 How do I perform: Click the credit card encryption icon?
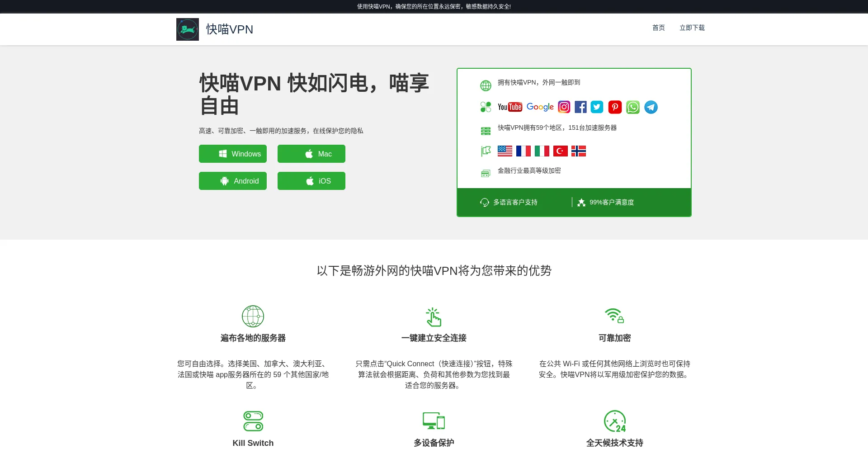[x=486, y=174]
